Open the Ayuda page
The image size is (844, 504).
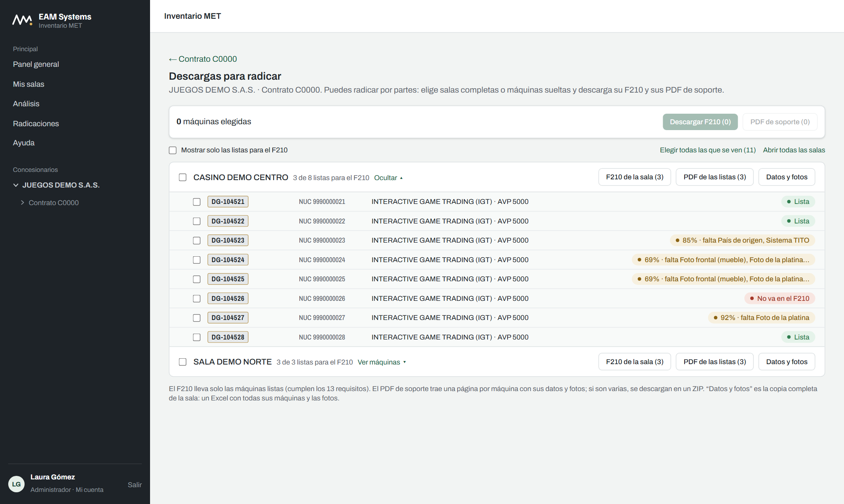[24, 143]
